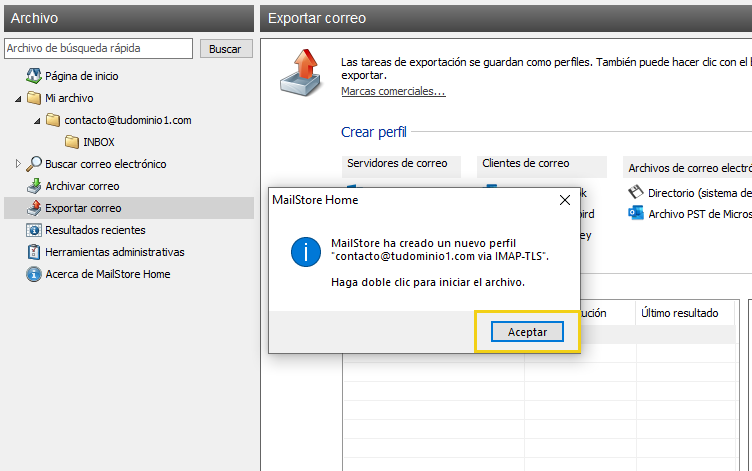Expand the Buscar correo electrónico node
Viewport: 752px width, 471px height.
18,164
